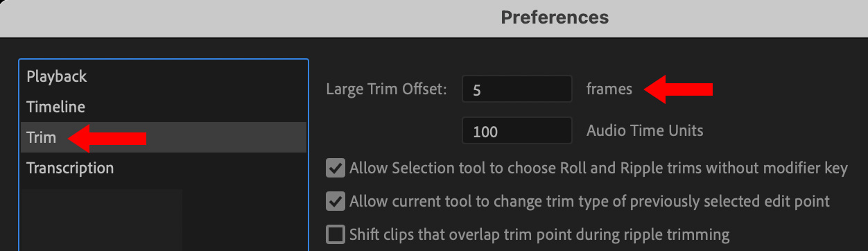Disable the Roll and Ripple trims checkbox
The image size is (868, 251).
[x=336, y=168]
